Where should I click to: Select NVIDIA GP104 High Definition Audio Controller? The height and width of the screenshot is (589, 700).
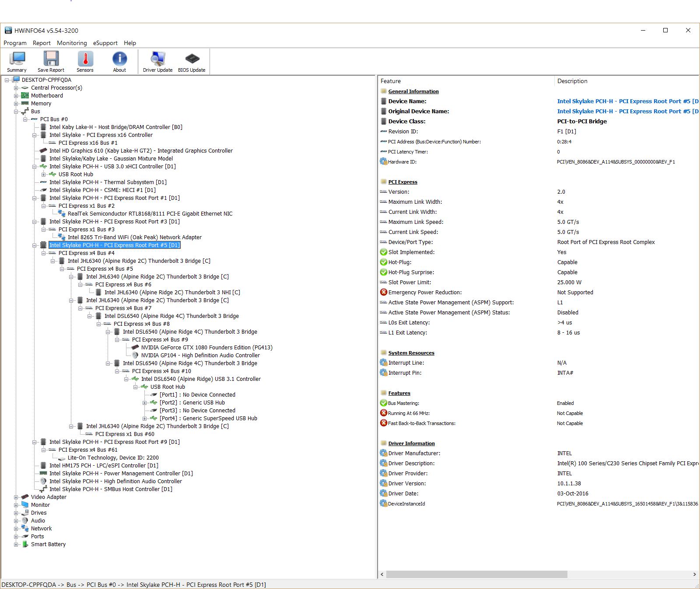[x=200, y=355]
